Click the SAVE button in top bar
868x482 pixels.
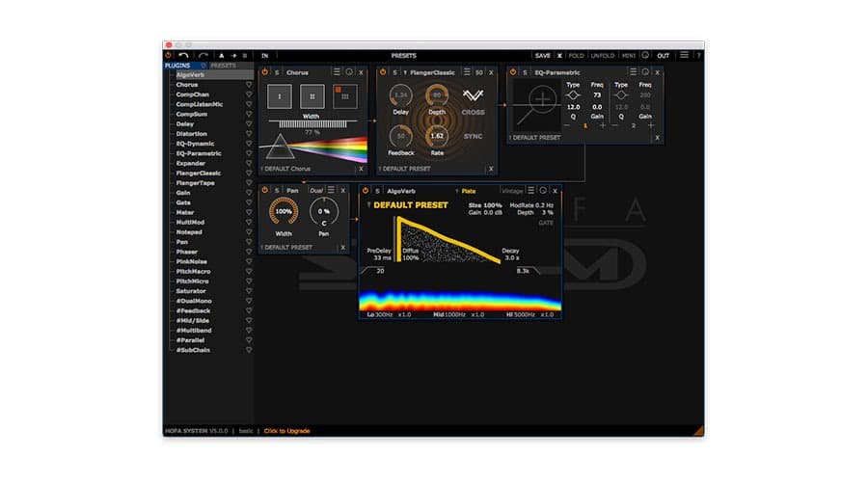[542, 55]
